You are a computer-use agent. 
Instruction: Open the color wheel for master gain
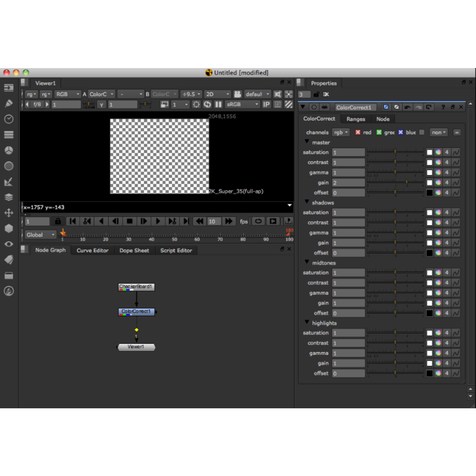(x=438, y=183)
